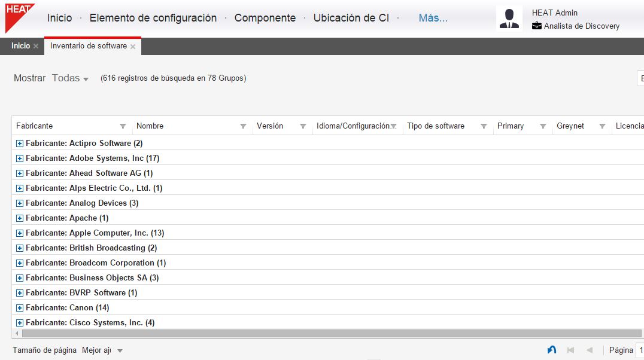The image size is (644, 360).
Task: Sort by the Nombre column header
Action: tap(150, 126)
